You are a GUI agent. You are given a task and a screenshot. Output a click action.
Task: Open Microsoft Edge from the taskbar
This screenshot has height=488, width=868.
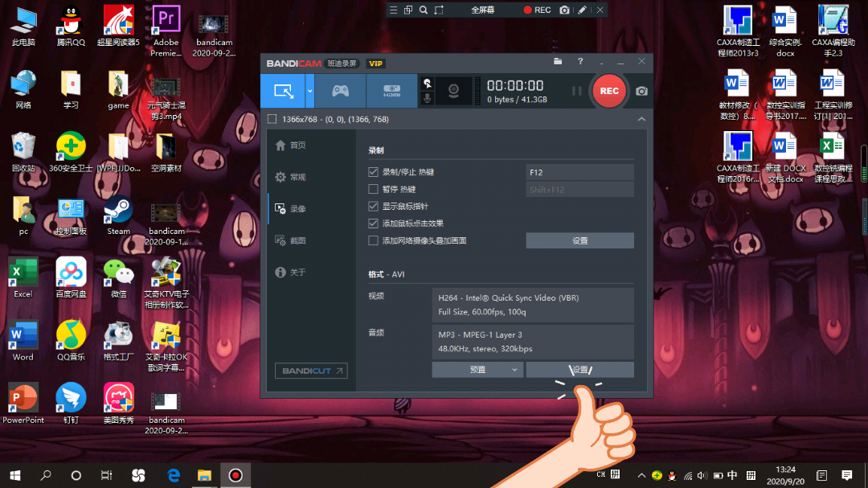click(174, 475)
